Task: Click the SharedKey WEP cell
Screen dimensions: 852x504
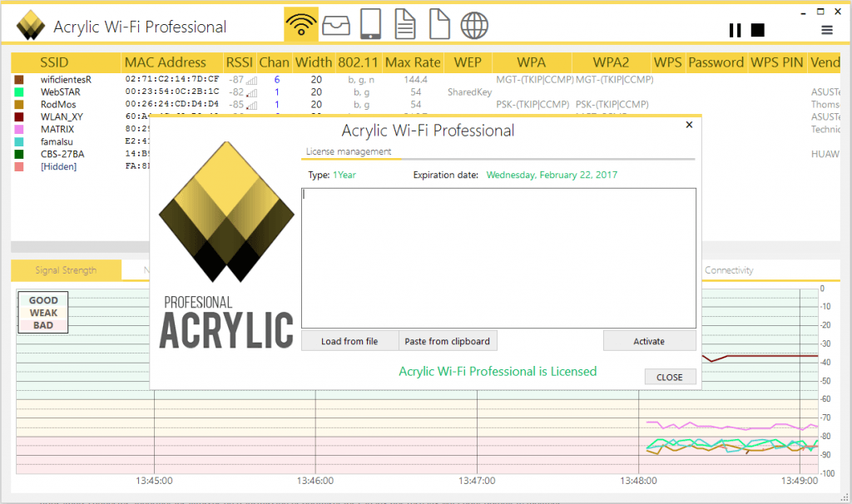Action: 469,92
